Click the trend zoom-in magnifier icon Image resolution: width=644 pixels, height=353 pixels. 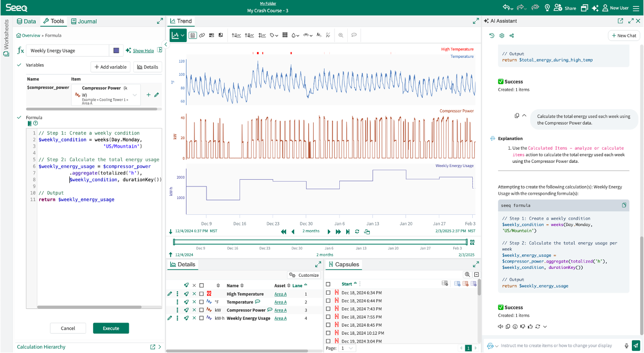click(341, 35)
